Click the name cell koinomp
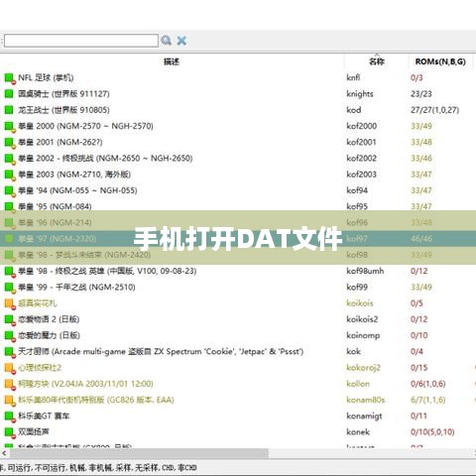This screenshot has width=476, height=476. (363, 335)
